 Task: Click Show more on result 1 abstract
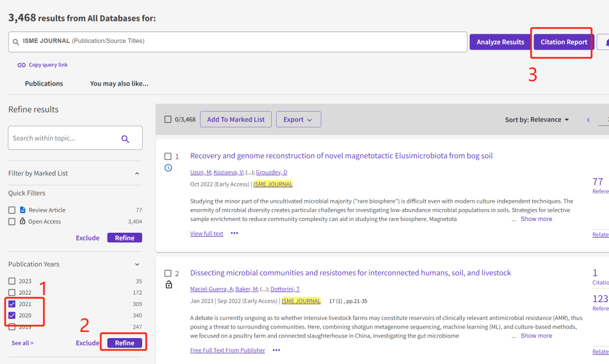point(536,219)
